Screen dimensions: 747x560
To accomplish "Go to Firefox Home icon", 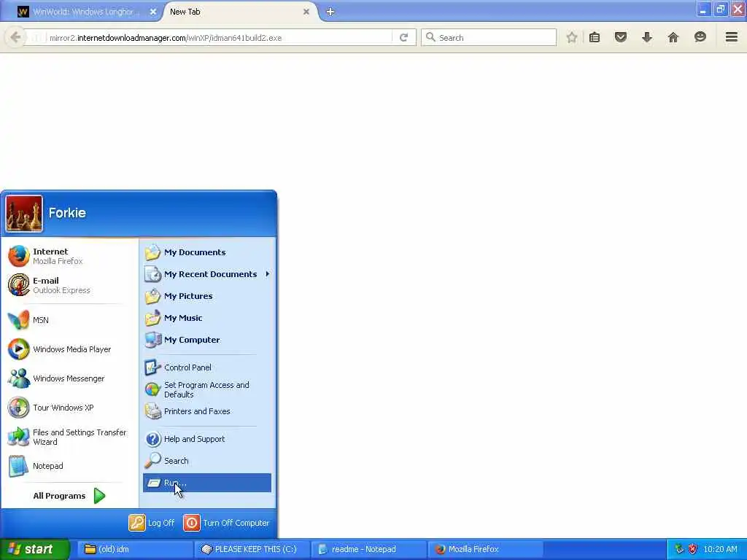I will coord(673,37).
